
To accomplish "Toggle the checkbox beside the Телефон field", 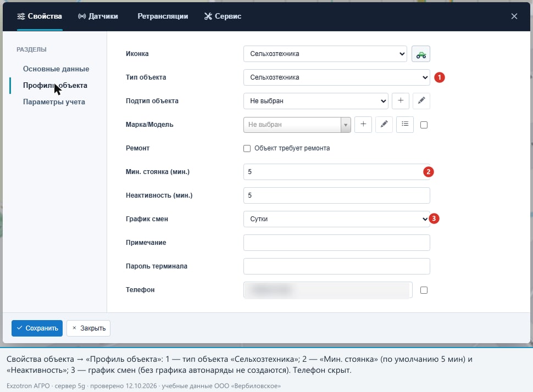I will click(424, 290).
